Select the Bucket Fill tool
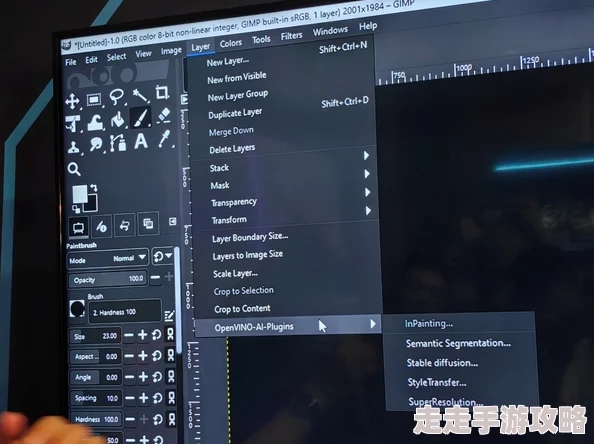Screen dimensions: 594x444 [x=118, y=120]
